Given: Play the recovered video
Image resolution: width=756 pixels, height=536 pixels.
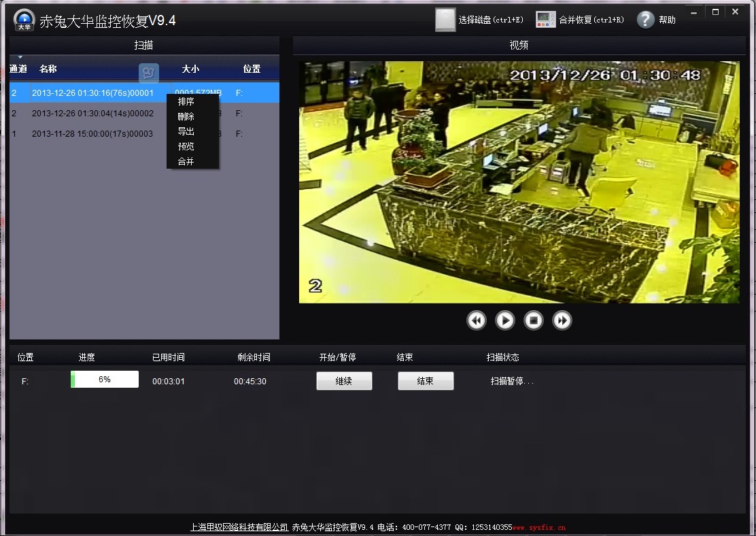Looking at the screenshot, I should [505, 320].
